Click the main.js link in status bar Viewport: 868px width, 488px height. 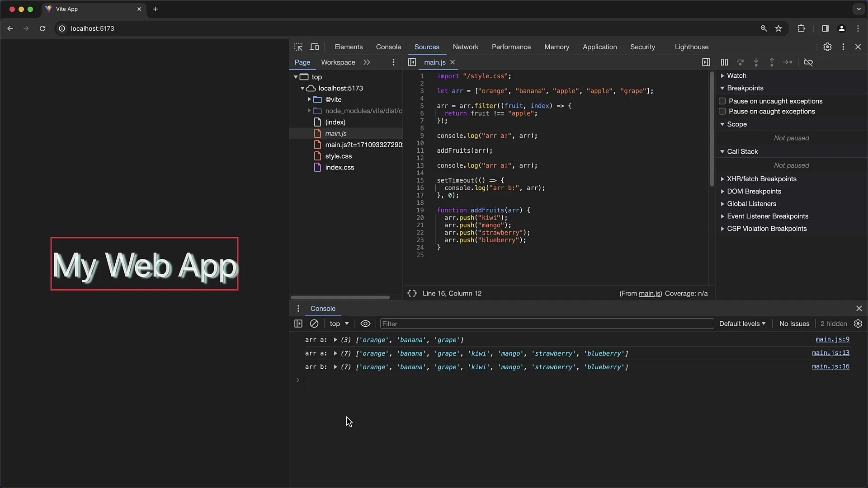649,294
